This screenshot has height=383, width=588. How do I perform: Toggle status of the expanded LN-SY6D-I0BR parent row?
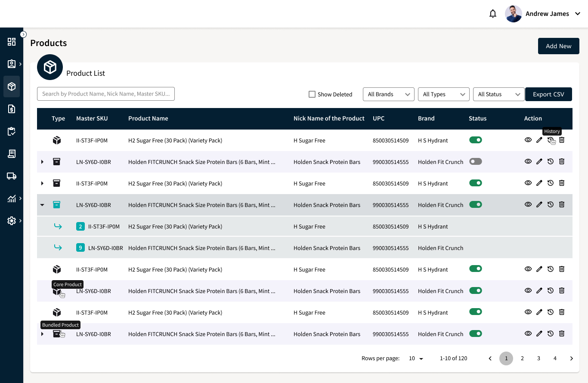click(x=475, y=204)
